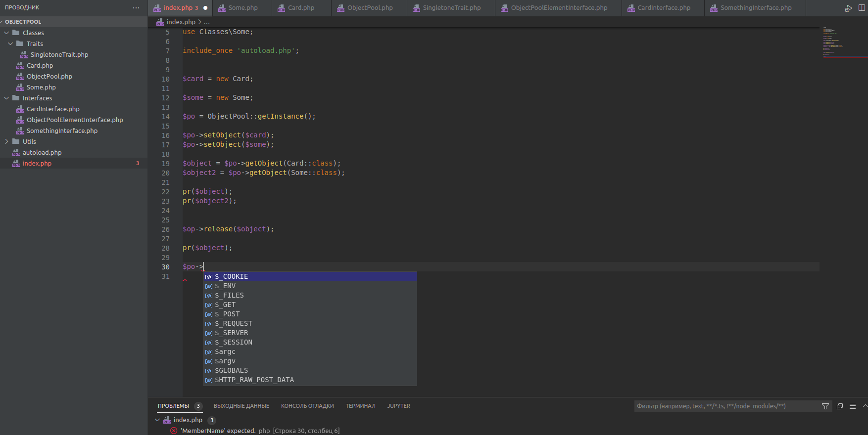Choose the $argc autocomplete suggestion

[x=310, y=352]
